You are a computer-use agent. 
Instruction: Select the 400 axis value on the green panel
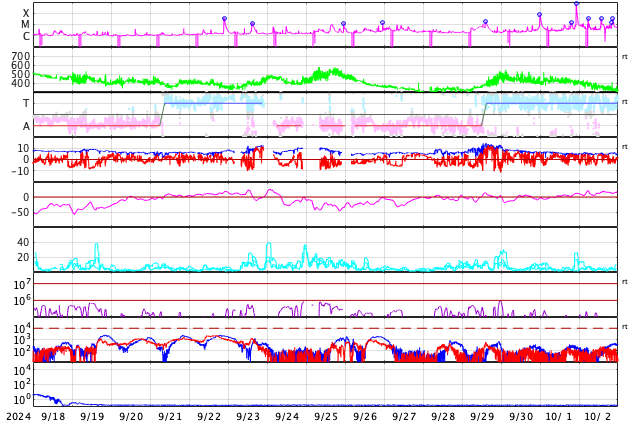(21, 83)
